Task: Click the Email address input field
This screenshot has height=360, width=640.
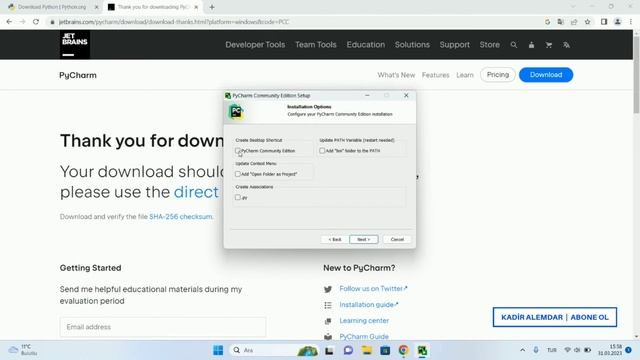Action: (163, 327)
